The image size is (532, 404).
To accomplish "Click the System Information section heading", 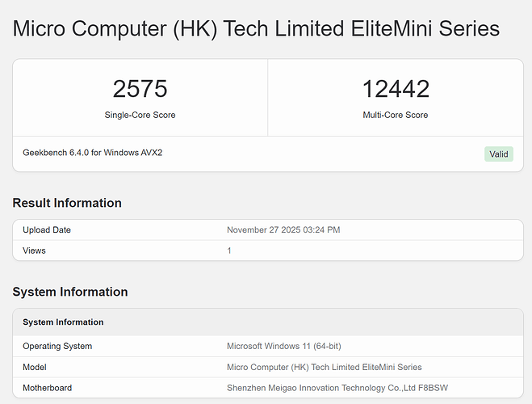I will click(70, 292).
